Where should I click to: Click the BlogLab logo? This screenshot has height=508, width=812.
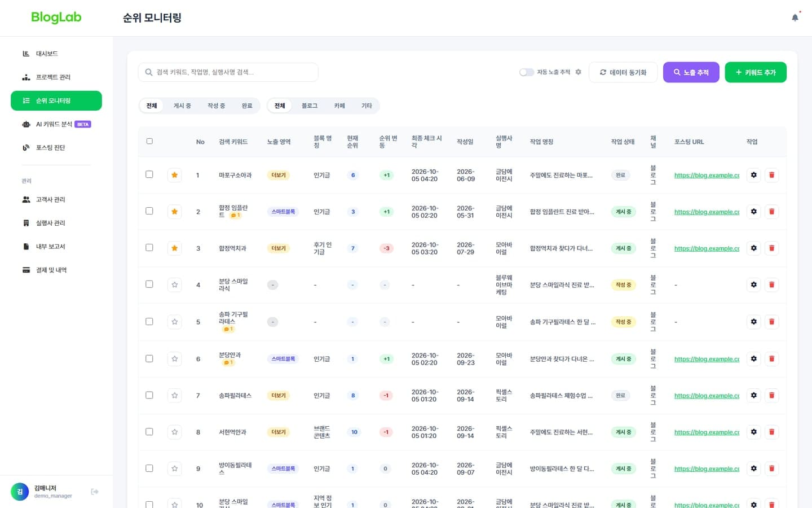56,17
